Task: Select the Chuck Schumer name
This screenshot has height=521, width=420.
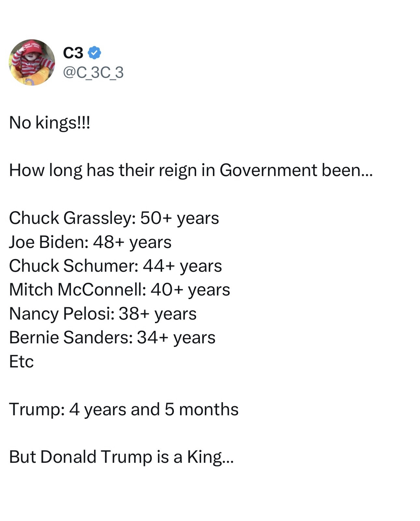Action: click(x=73, y=266)
